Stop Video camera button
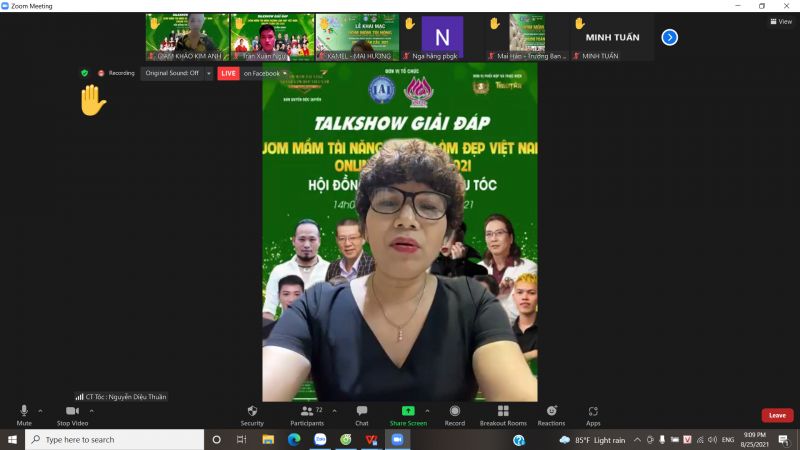This screenshot has width=800, height=450. (72, 415)
